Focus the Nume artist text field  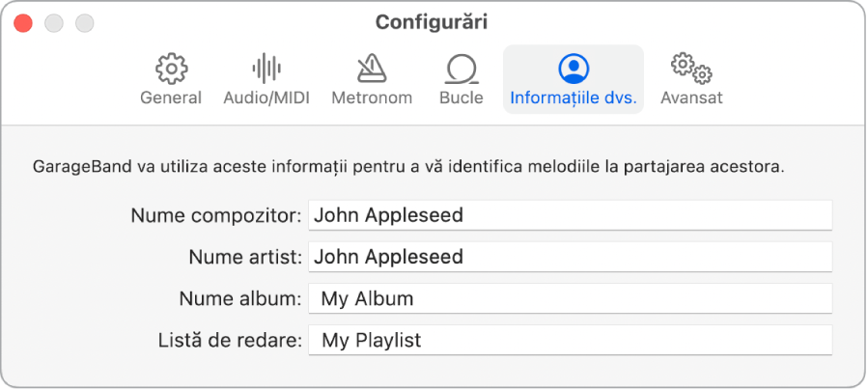[x=570, y=257]
